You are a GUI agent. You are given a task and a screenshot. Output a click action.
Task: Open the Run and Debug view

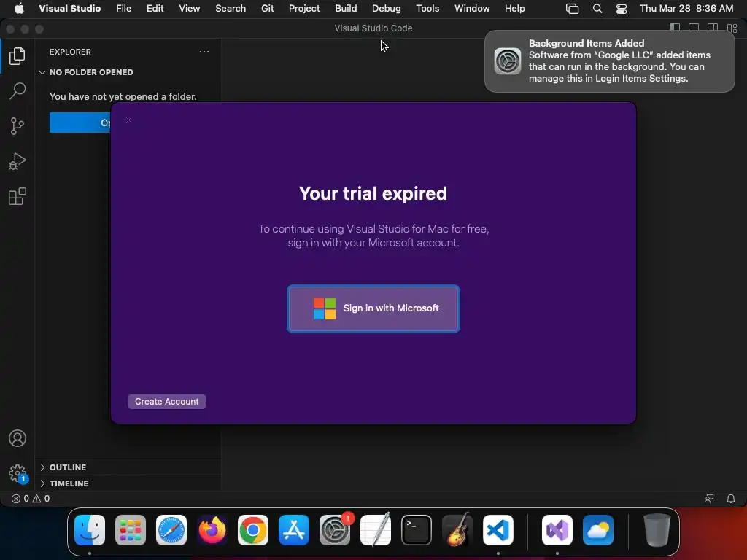(x=18, y=161)
